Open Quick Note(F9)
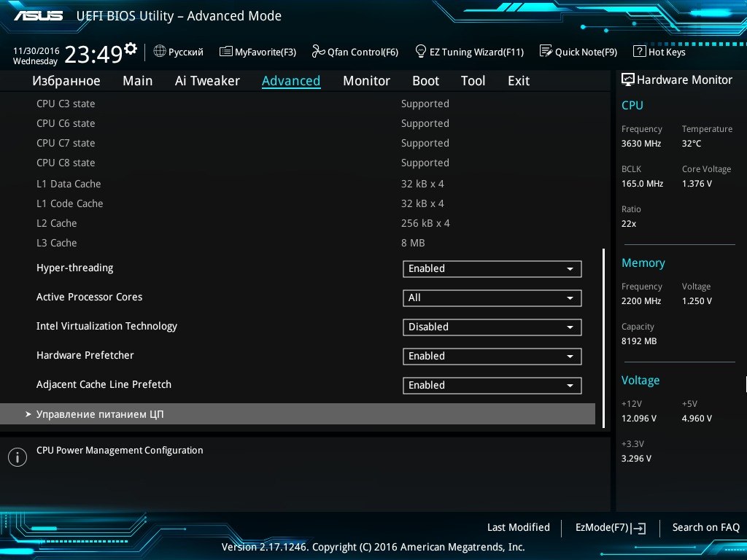Screen dimensions: 747x560 coord(578,52)
